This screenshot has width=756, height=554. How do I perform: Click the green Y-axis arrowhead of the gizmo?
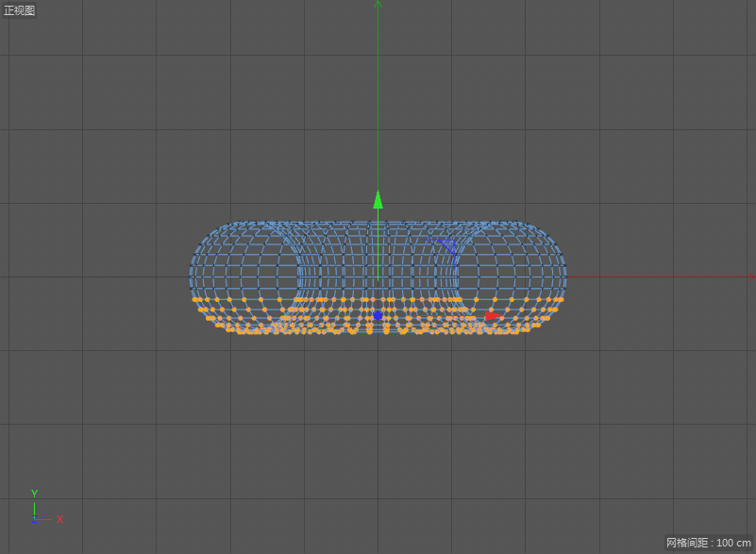(x=378, y=199)
